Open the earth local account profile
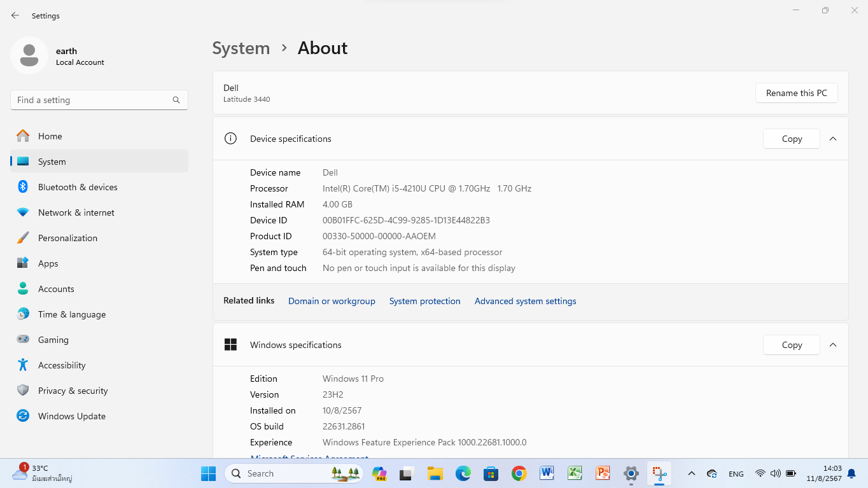 click(x=58, y=56)
